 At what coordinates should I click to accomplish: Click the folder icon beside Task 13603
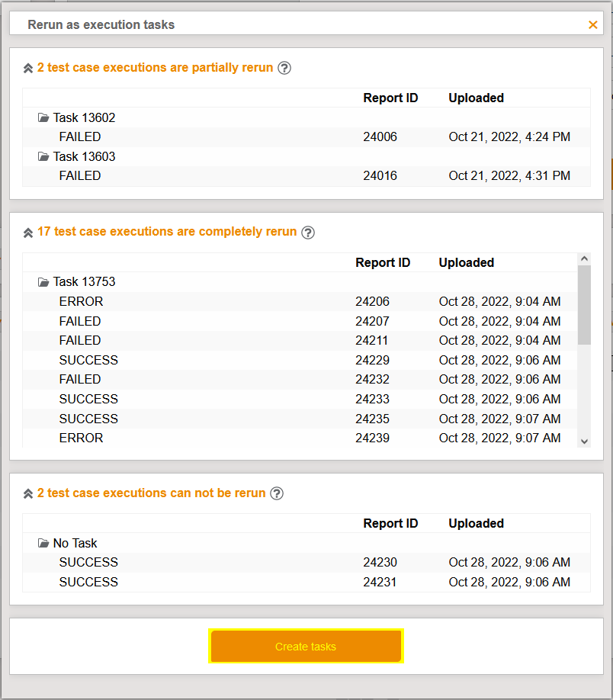tap(43, 156)
